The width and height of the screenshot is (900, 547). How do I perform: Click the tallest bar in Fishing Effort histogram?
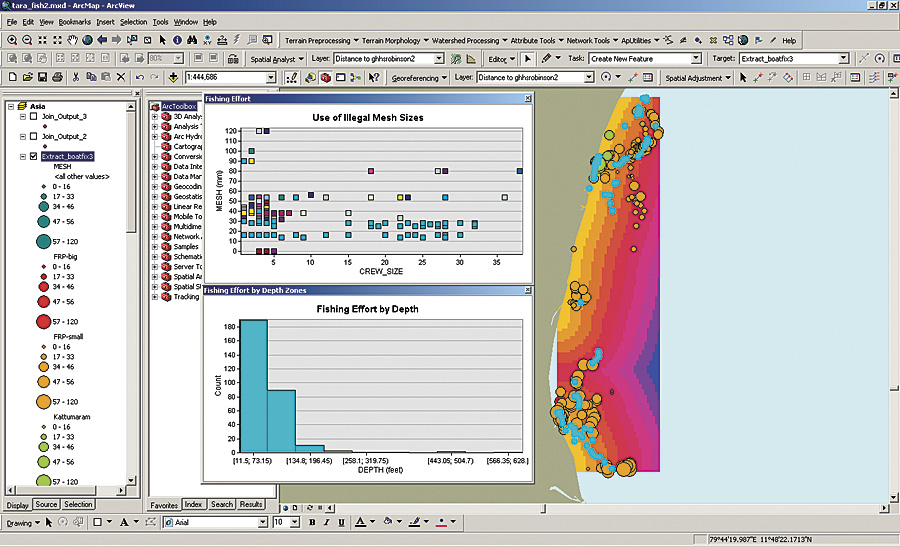point(254,386)
